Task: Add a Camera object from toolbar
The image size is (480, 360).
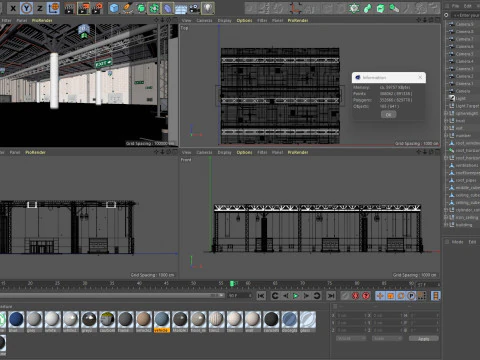Action: coord(194,8)
